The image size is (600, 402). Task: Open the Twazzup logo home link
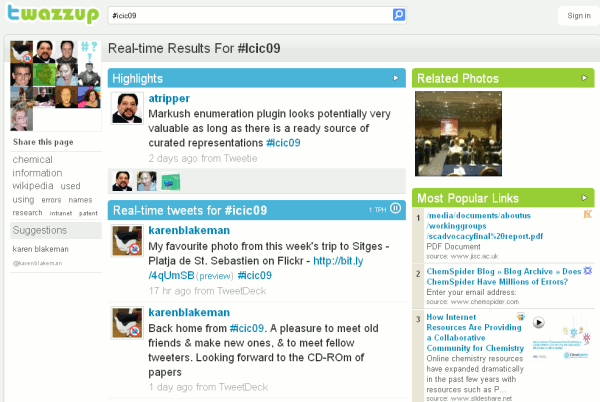(x=53, y=14)
